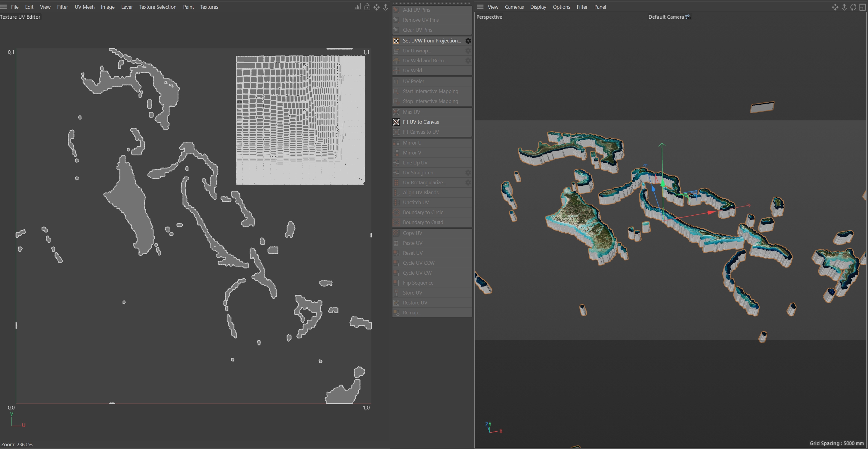Click the viewport rotate camera icon
The width and height of the screenshot is (868, 449).
tap(853, 7)
